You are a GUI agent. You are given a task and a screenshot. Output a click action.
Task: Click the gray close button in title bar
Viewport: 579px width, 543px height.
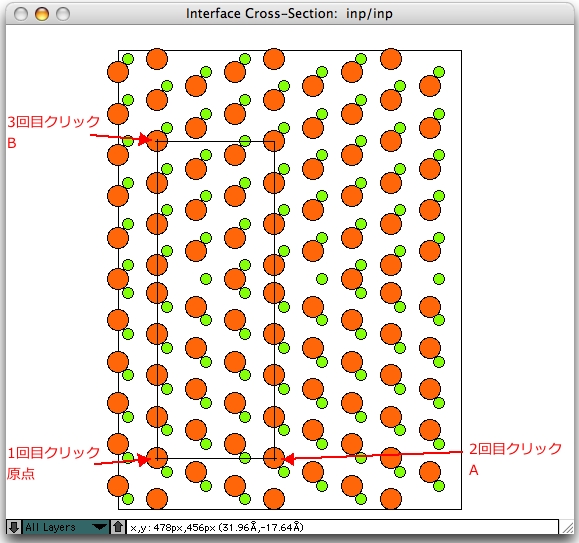click(21, 14)
